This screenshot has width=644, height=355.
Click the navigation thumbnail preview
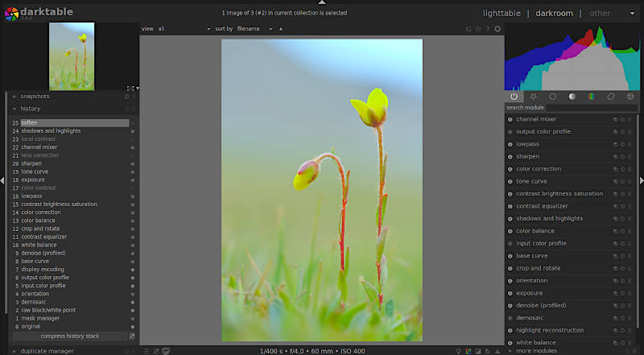point(72,56)
